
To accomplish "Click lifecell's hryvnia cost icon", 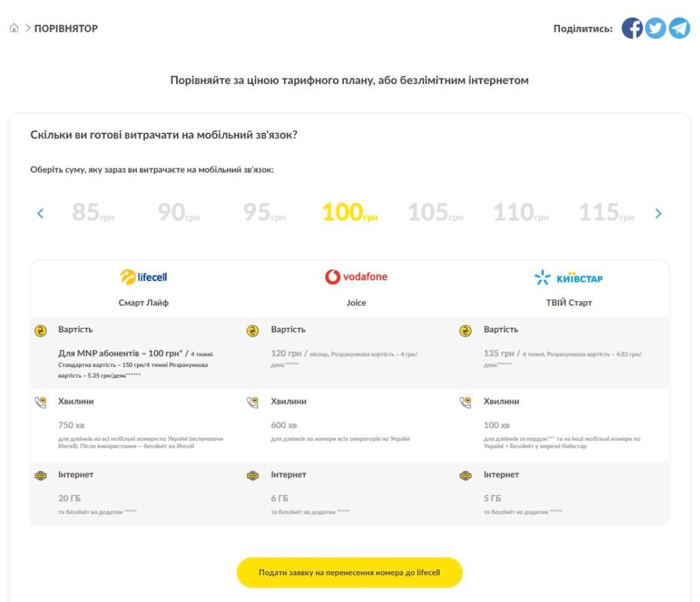I will tap(40, 331).
